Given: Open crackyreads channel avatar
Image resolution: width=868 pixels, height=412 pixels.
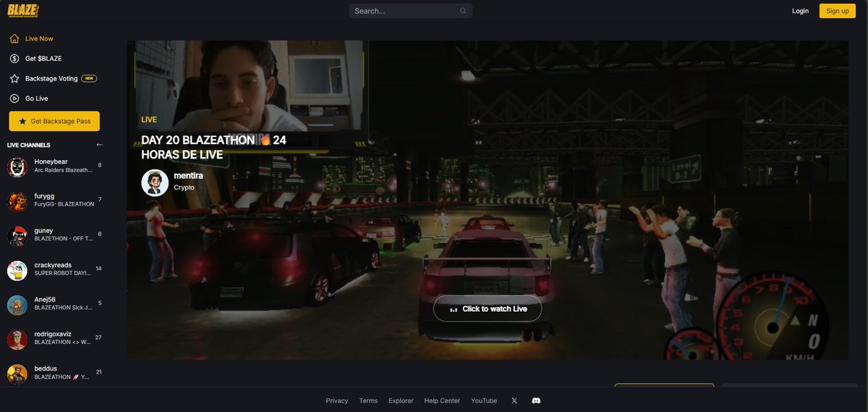Looking at the screenshot, I should click(x=17, y=270).
